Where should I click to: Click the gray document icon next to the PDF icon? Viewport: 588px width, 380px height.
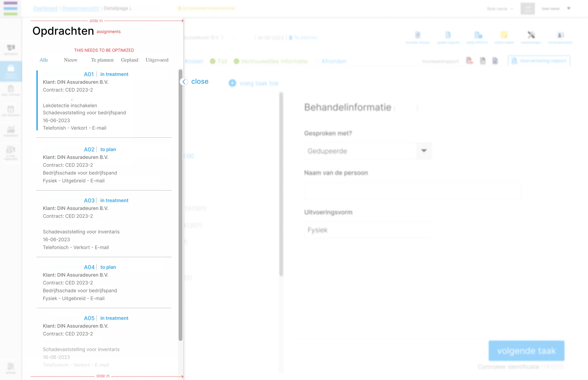483,61
